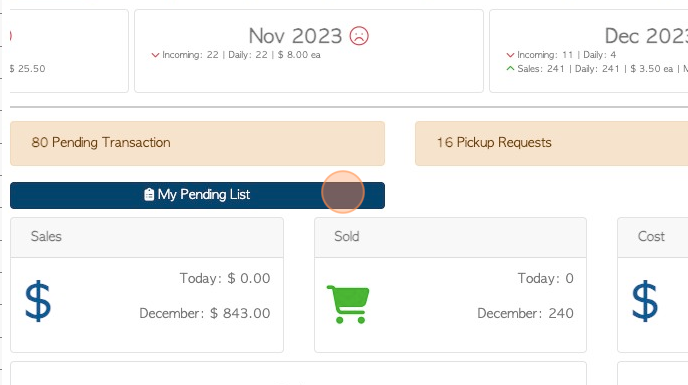Click the clipboard icon on My Pending List

(149, 194)
